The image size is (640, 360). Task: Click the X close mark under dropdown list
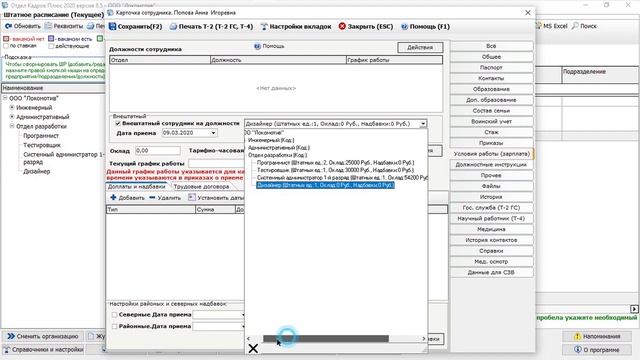pos(253,349)
